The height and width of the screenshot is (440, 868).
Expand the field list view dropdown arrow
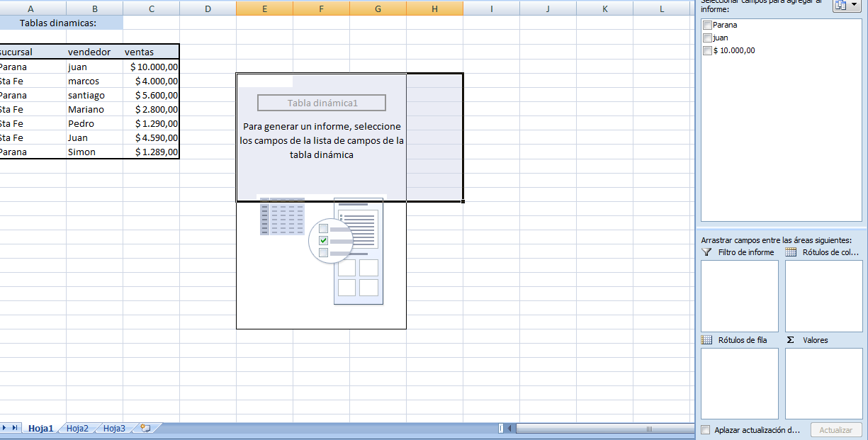pyautogui.click(x=854, y=5)
